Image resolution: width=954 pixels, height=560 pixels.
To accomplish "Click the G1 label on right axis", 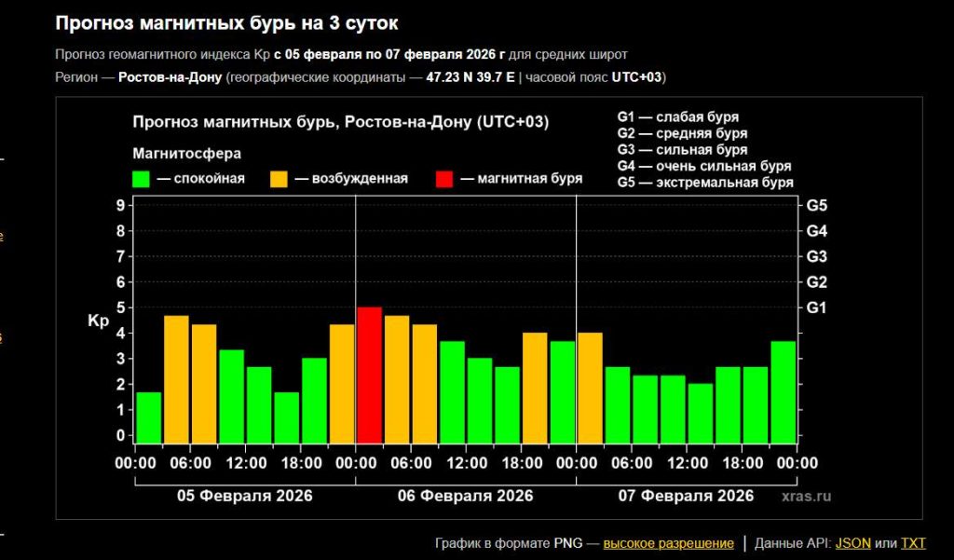I will pyautogui.click(x=816, y=307).
